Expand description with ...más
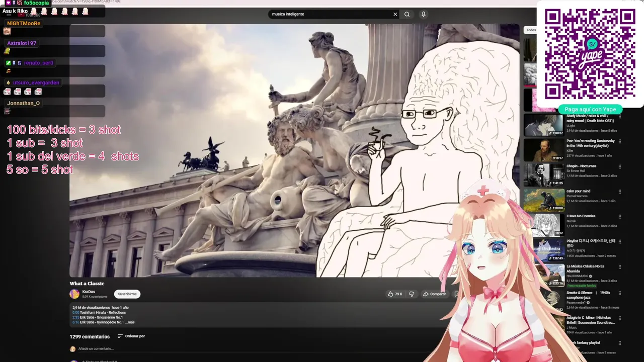Image resolution: width=644 pixels, height=362 pixels. (130, 322)
